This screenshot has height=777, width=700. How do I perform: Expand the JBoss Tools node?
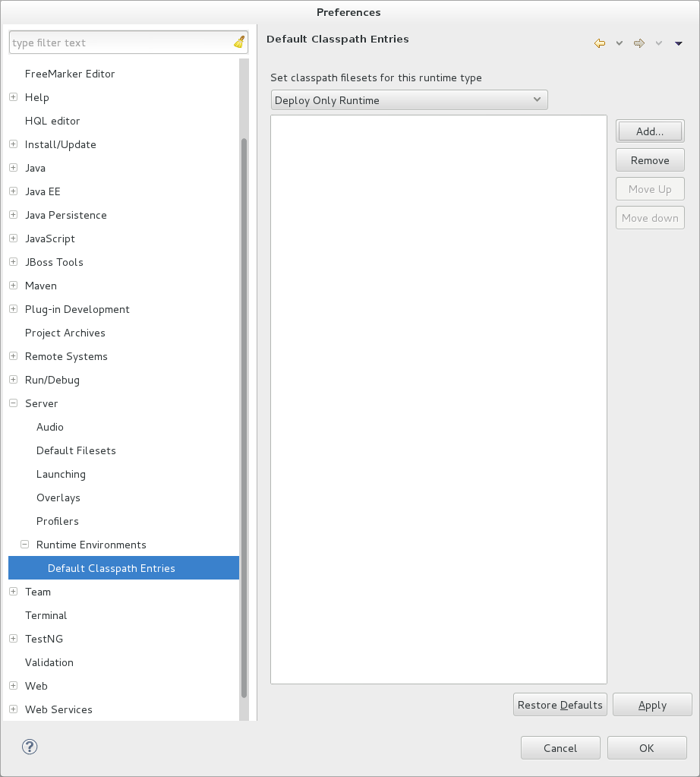pos(12,261)
